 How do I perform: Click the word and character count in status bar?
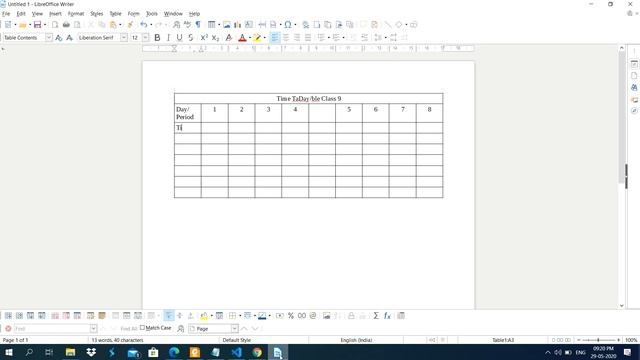[117, 340]
